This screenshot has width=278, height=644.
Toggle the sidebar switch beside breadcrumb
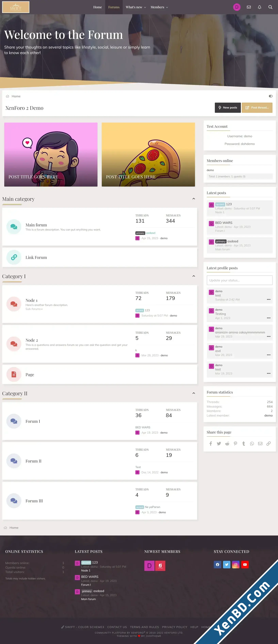(271, 96)
